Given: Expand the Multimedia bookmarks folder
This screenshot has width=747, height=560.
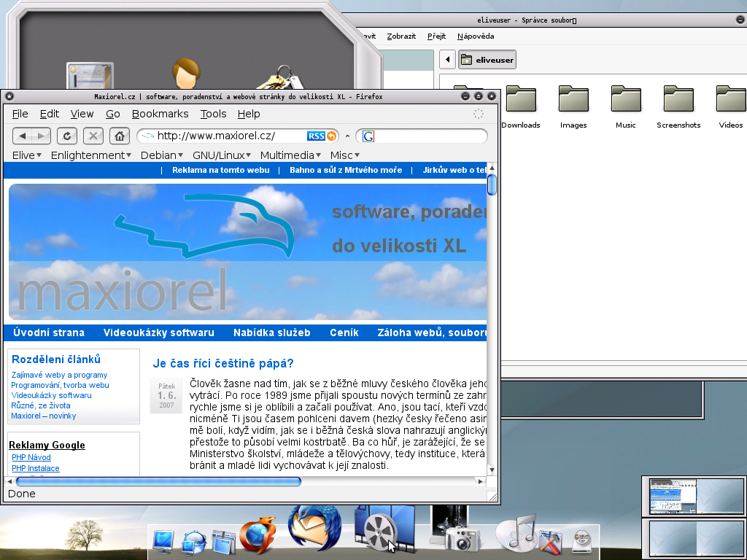Looking at the screenshot, I should click(x=290, y=155).
